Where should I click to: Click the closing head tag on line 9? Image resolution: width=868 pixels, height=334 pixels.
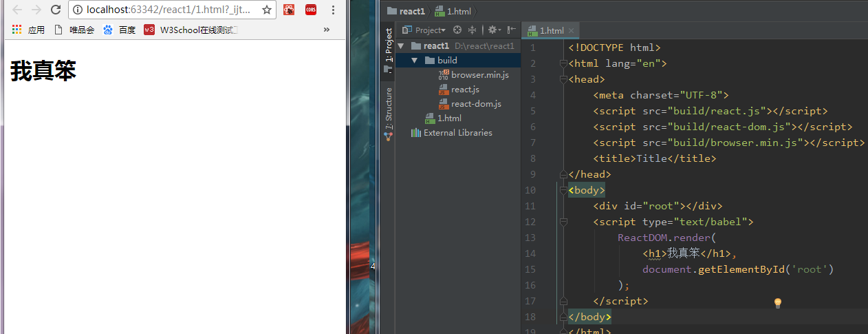[589, 174]
